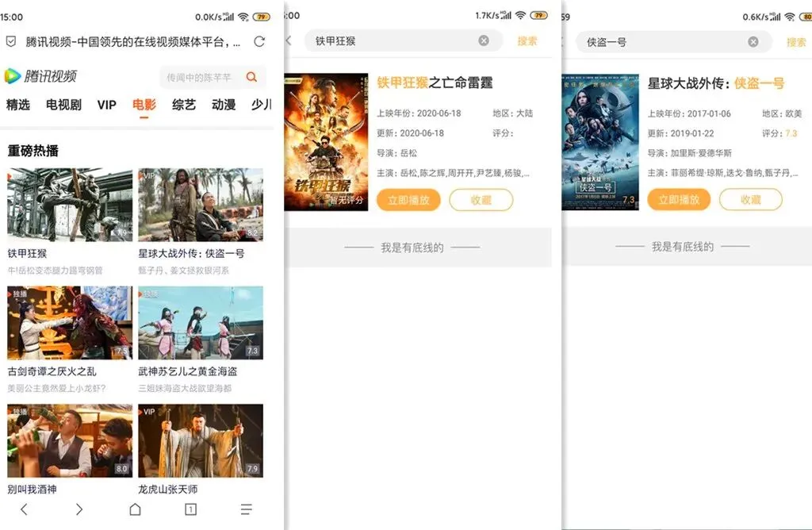This screenshot has height=530, width=812.
Task: Tap 上映年份: 2017-01-06
Action: pyautogui.click(x=689, y=113)
